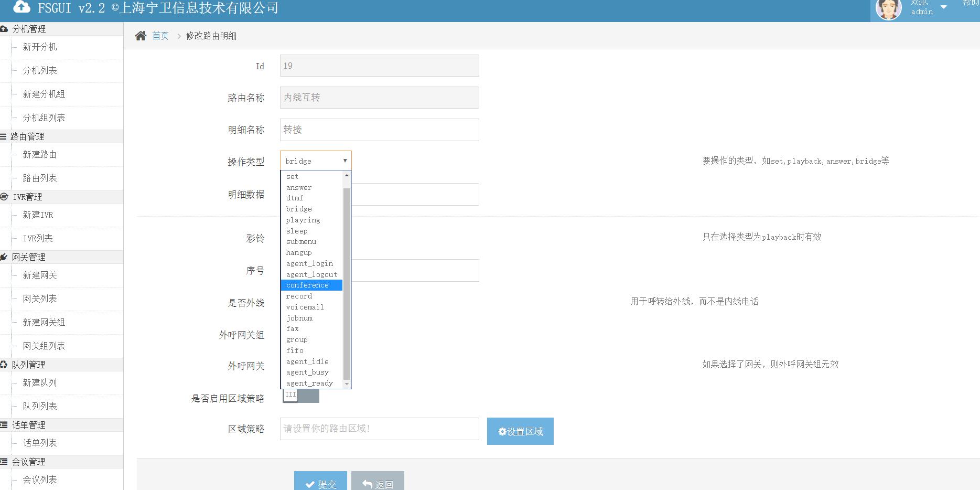This screenshot has width=980, height=490.
Task: Click the IVR管理 section icon
Action: click(x=4, y=197)
